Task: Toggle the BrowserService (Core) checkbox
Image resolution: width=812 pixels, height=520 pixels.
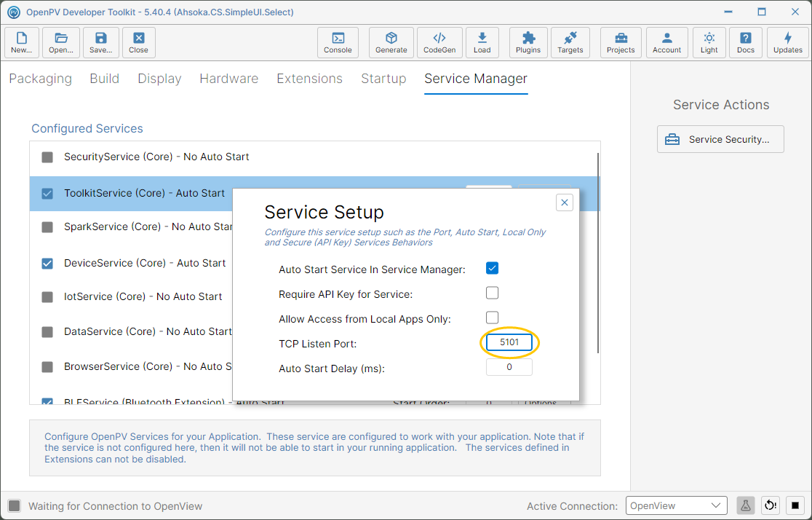Action: pyautogui.click(x=47, y=367)
